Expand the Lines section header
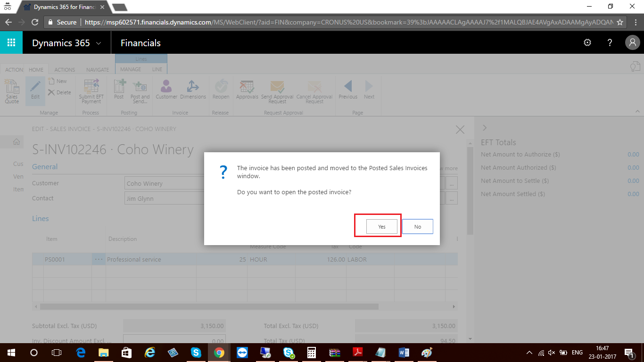Viewport: 644px width, 362px height. point(41,218)
